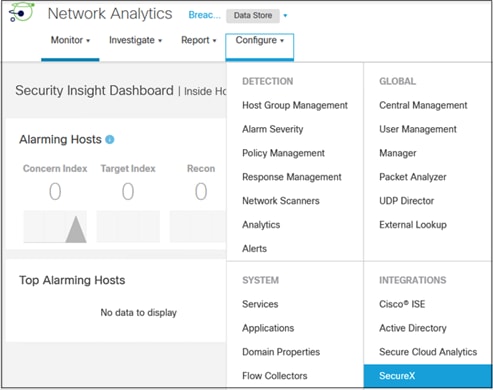
Task: Open Host Group Management
Action: click(295, 105)
